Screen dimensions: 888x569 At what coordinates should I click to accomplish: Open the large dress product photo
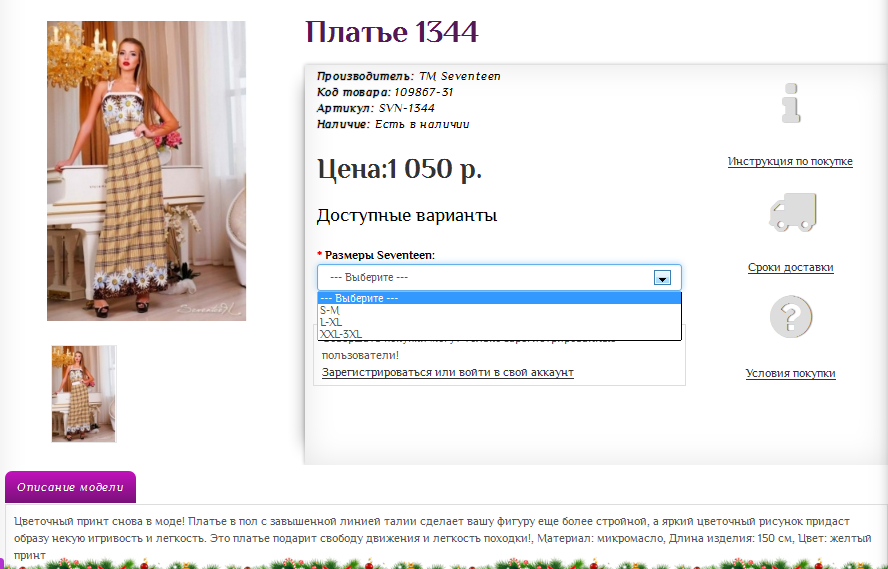[146, 170]
